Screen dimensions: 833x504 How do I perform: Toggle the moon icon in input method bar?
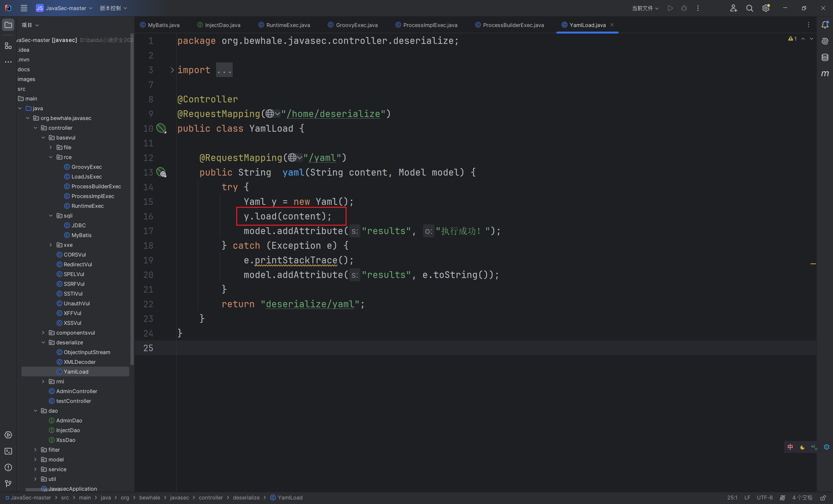802,447
